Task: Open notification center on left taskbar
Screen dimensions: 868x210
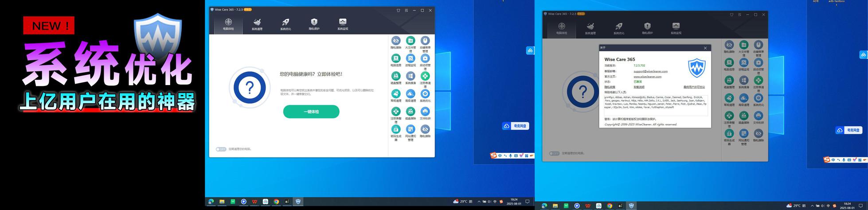Action: [x=528, y=202]
